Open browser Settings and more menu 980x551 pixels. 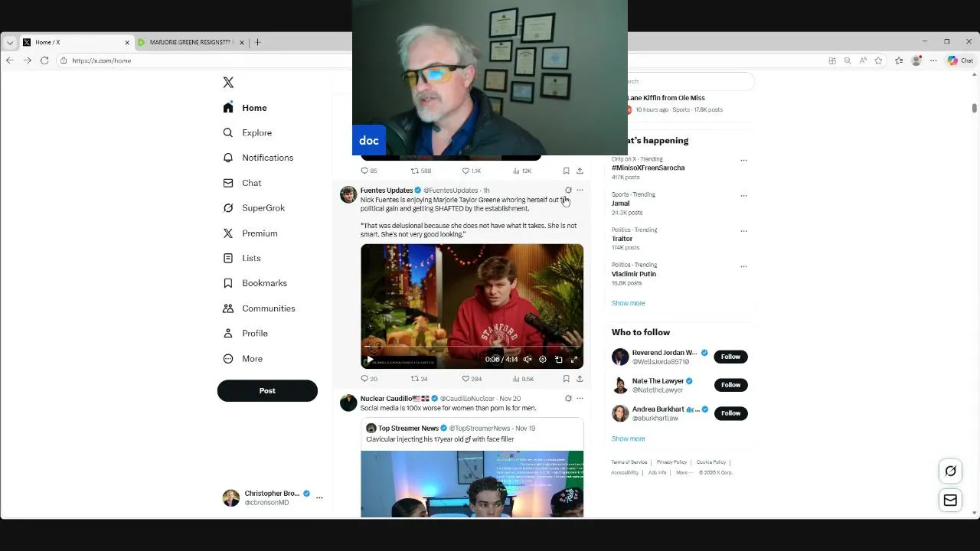click(933, 60)
